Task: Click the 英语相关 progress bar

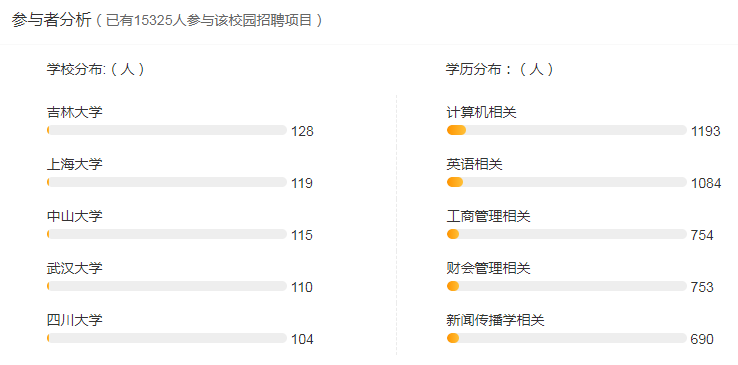Action: [567, 182]
